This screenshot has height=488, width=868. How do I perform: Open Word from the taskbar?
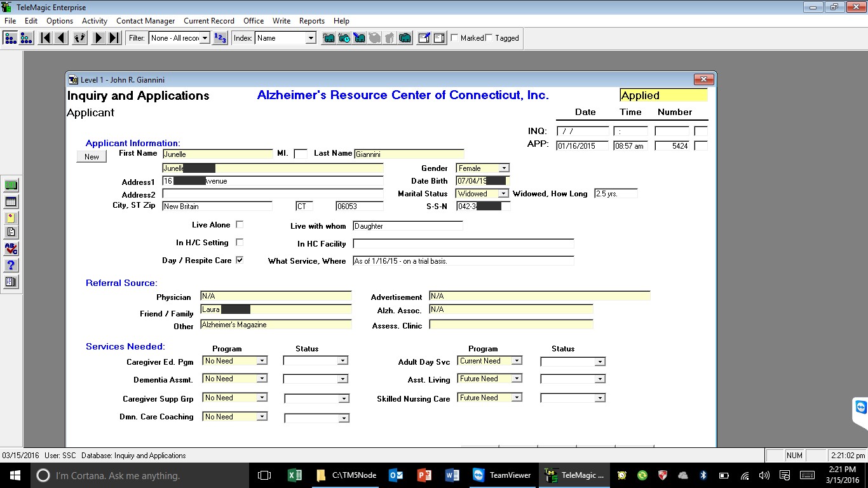(453, 475)
